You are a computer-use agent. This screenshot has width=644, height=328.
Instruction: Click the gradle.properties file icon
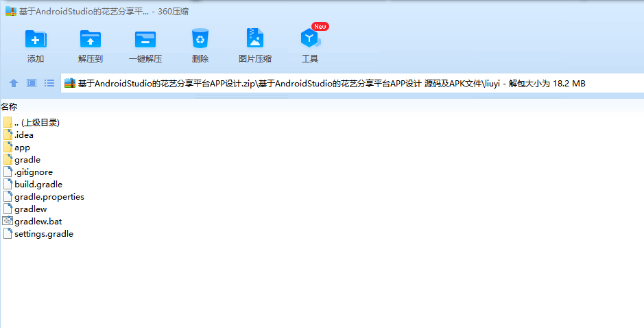[x=8, y=196]
